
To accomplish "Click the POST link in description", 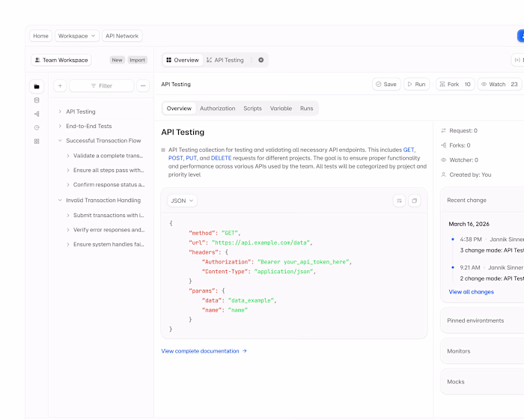I will click(x=175, y=159).
